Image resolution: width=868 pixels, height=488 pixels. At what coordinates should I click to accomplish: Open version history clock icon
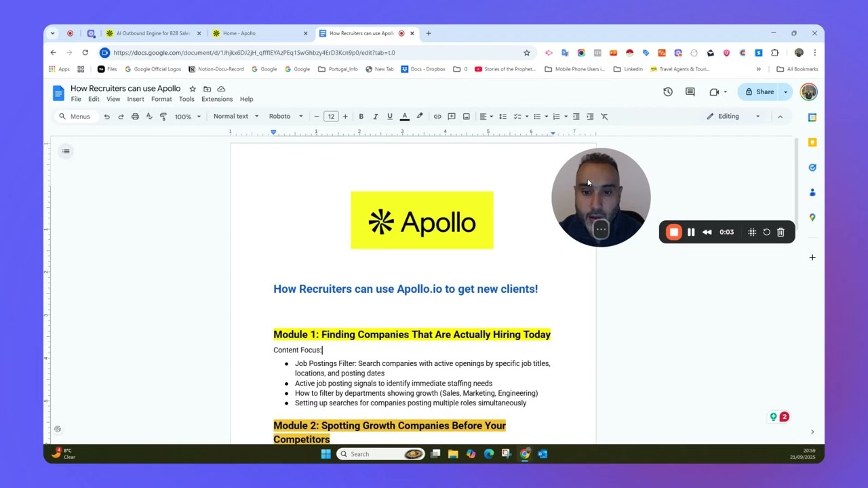click(x=668, y=91)
